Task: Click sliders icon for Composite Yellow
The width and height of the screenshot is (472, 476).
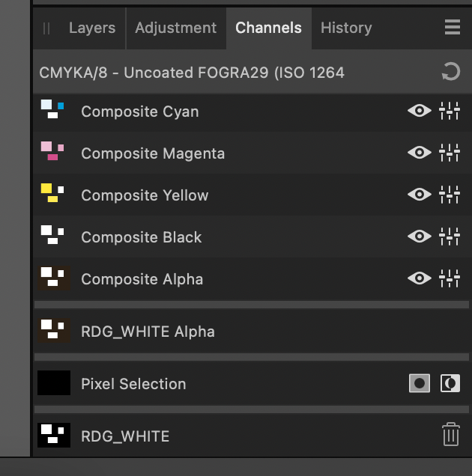Action: click(x=450, y=195)
